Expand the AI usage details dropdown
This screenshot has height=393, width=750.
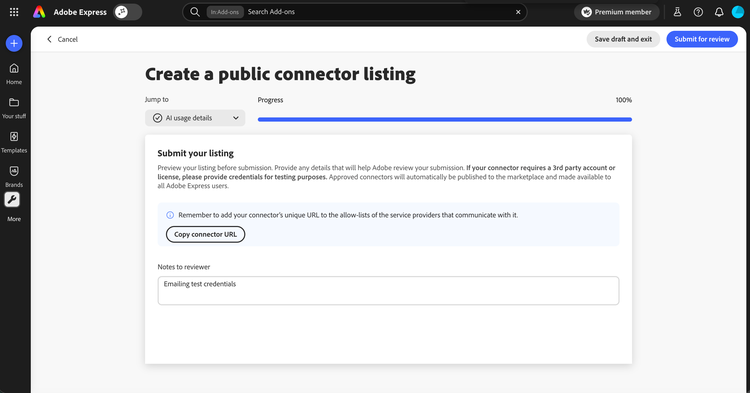[x=195, y=118]
